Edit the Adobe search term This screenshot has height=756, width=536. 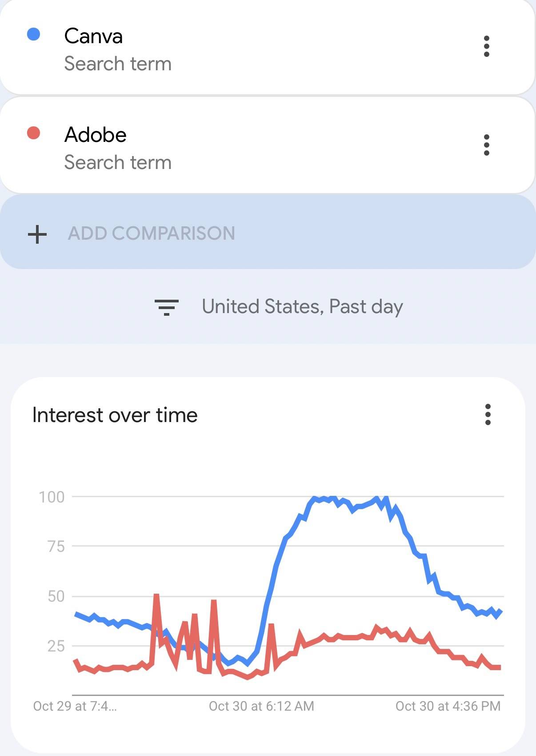coord(96,135)
